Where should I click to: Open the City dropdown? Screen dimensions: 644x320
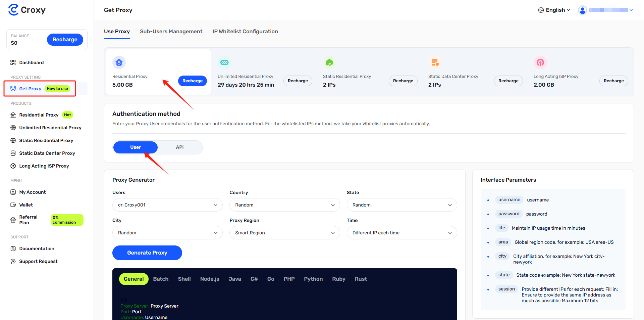pos(167,233)
